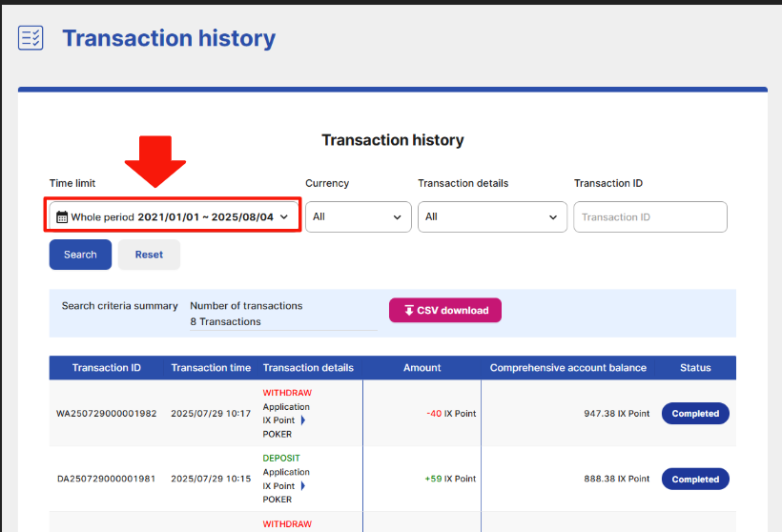Screen dimensions: 782x532
Task: Click the WITHDRAW label in the WA250729000001982 row
Action: coord(287,393)
